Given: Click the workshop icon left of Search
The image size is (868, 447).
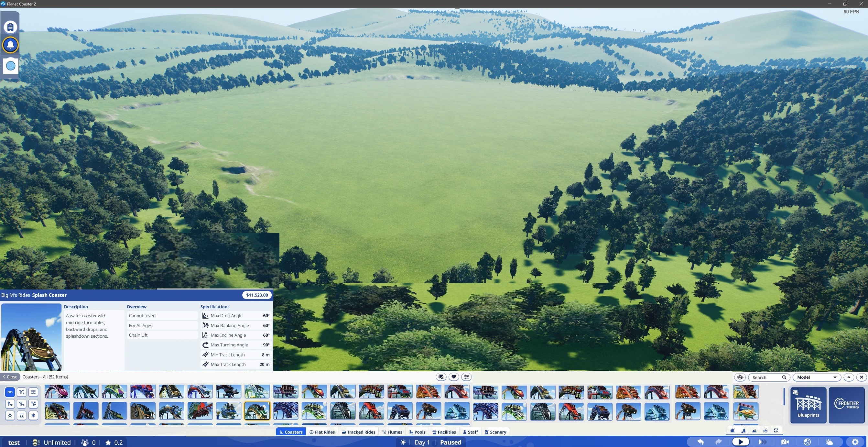Looking at the screenshot, I should pos(740,377).
